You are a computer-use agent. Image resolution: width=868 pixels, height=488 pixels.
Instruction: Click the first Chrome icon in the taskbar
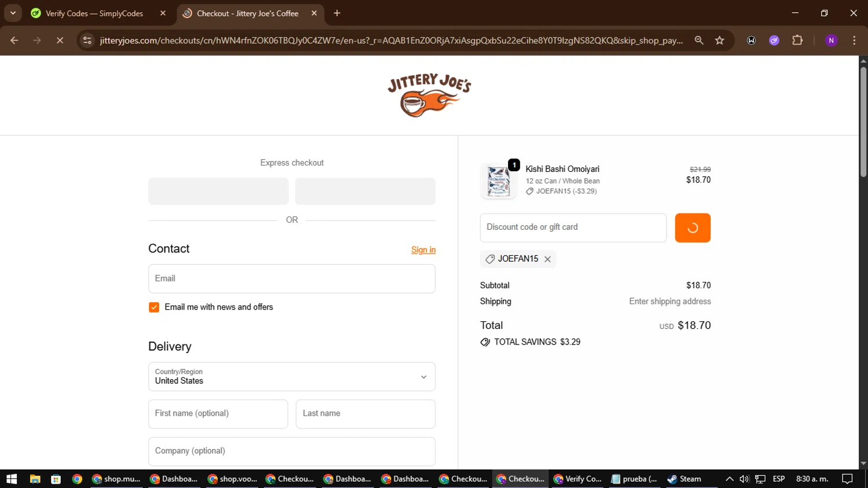[x=77, y=479]
